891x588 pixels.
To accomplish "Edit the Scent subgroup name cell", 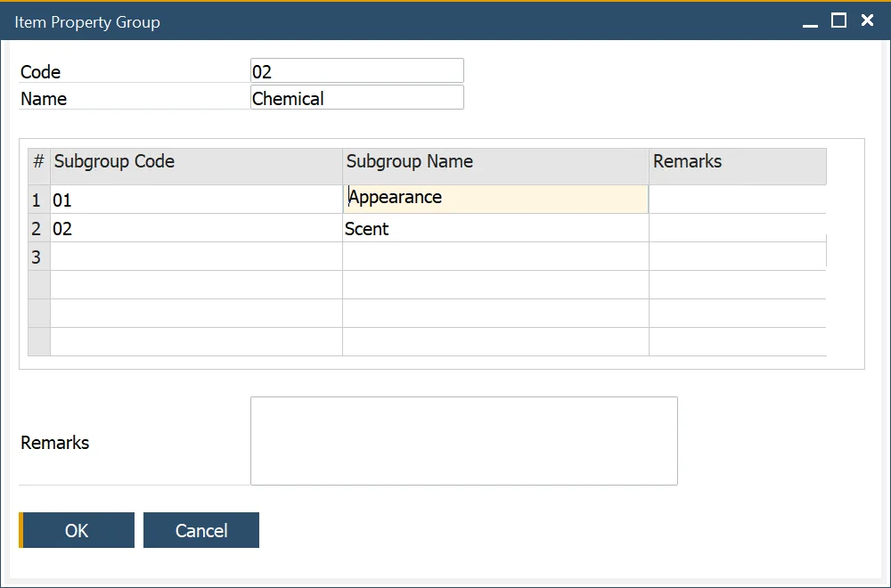I will [x=495, y=229].
